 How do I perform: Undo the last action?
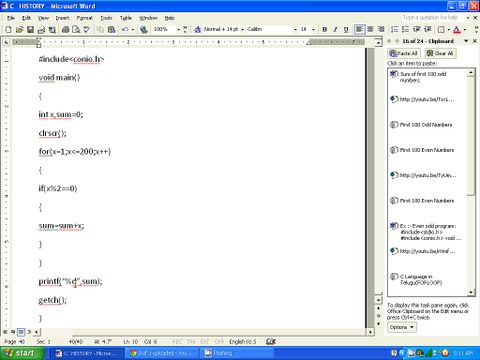[x=125, y=30]
